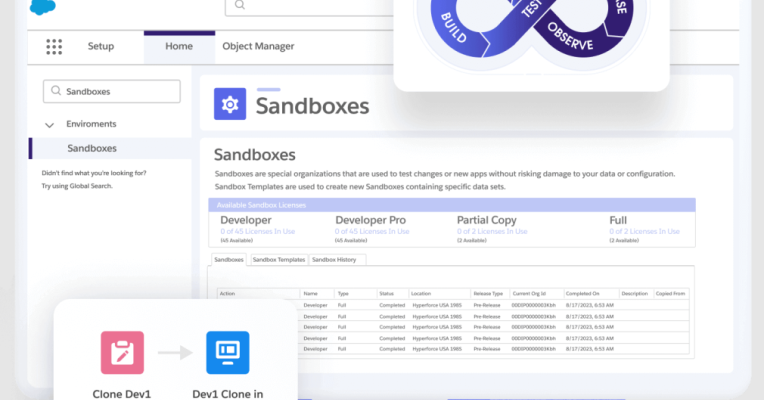Open the Object Manager tab
The height and width of the screenshot is (400, 764).
258,46
